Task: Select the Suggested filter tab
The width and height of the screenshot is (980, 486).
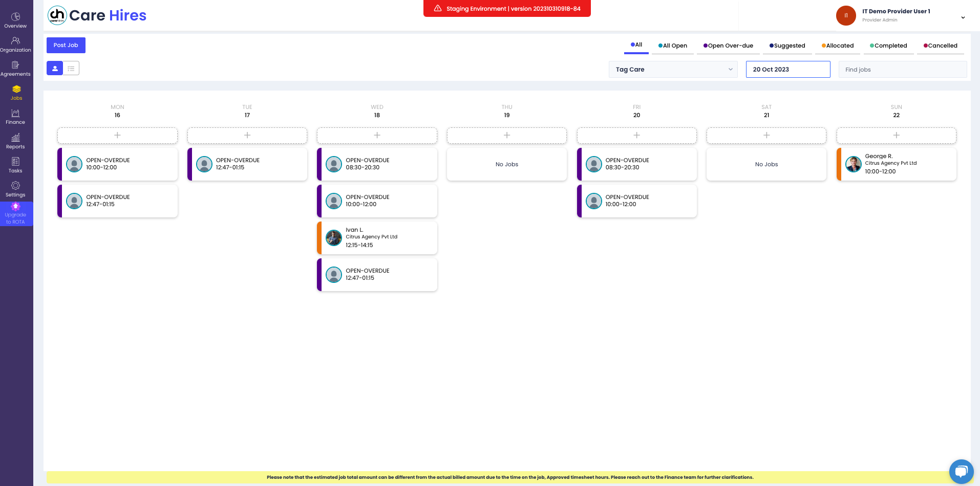Action: pyautogui.click(x=787, y=46)
